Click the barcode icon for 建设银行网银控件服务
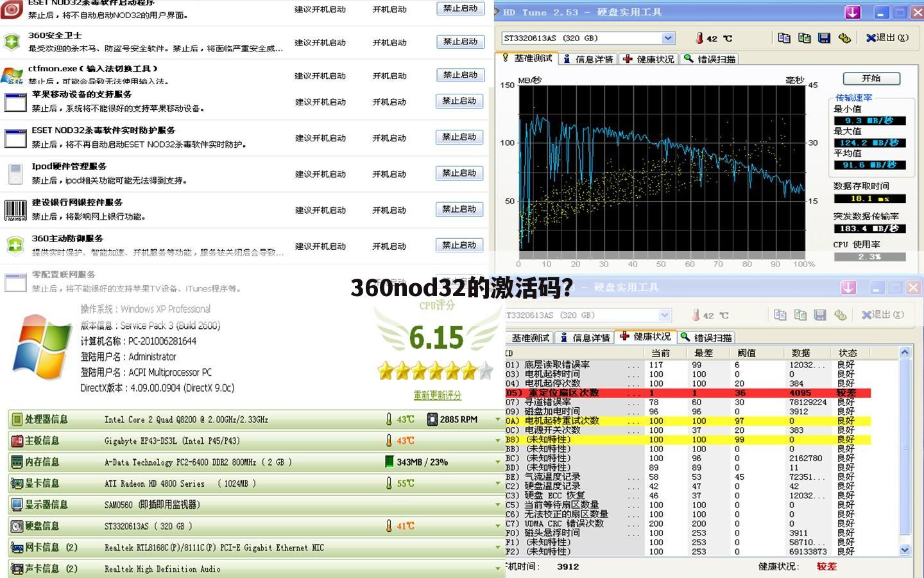Image resolution: width=924 pixels, height=578 pixels. pos(15,210)
